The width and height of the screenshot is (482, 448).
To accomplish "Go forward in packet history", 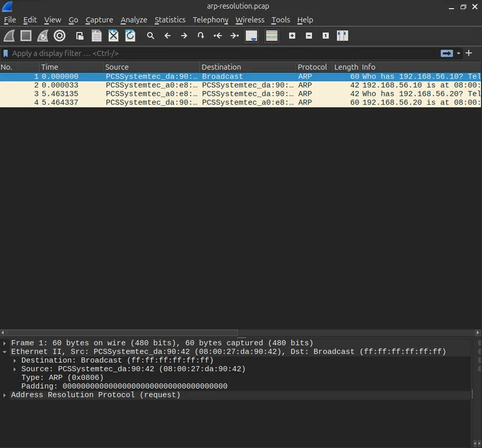I will [x=184, y=36].
